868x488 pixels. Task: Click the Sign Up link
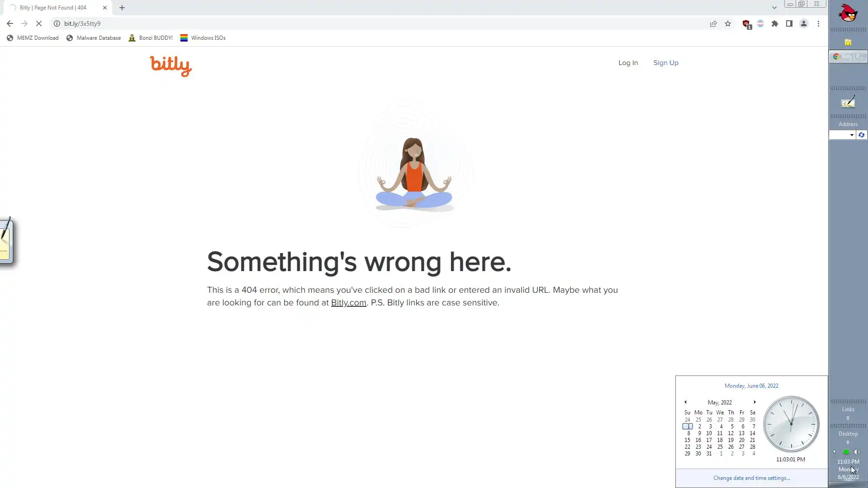pyautogui.click(x=665, y=63)
